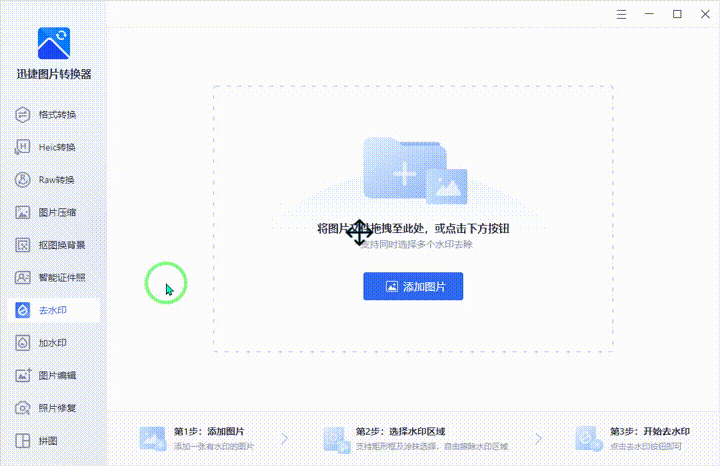Click the 第3步：开始去水印 heading
Image resolution: width=720 pixels, height=466 pixels.
coord(650,432)
